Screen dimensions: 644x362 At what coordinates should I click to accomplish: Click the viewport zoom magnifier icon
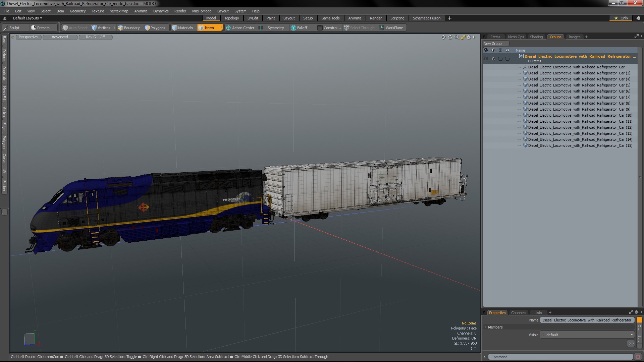click(457, 37)
